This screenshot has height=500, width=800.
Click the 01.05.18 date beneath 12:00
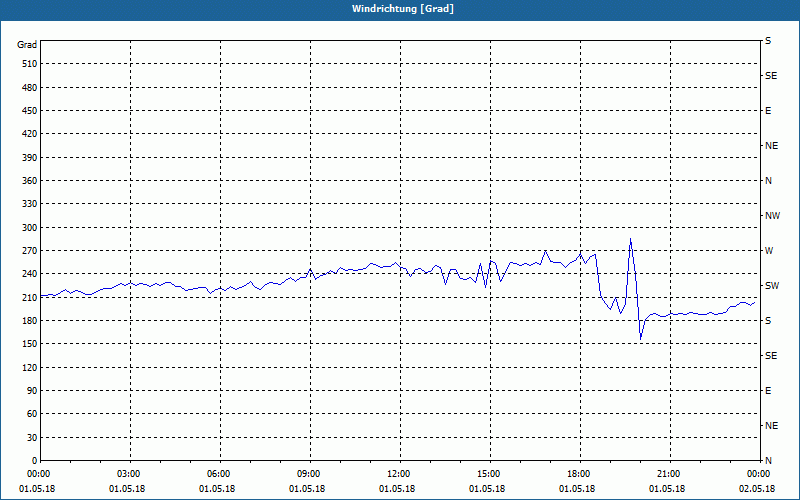pyautogui.click(x=396, y=489)
